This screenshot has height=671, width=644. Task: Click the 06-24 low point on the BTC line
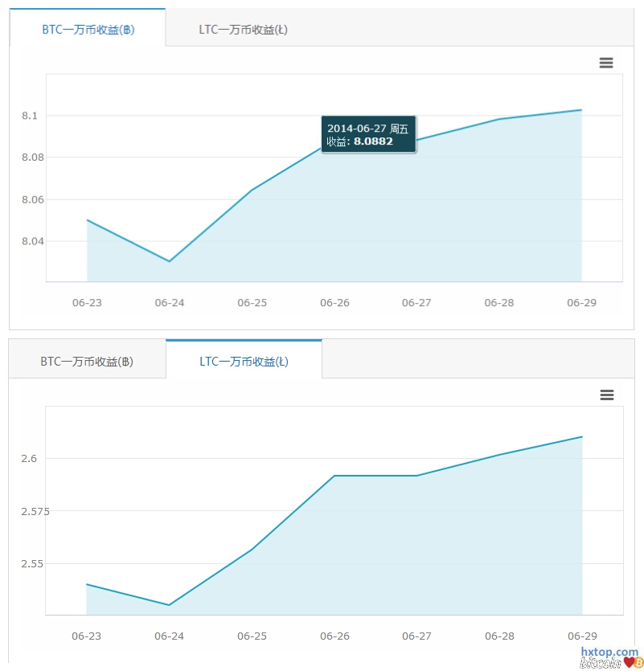point(170,261)
